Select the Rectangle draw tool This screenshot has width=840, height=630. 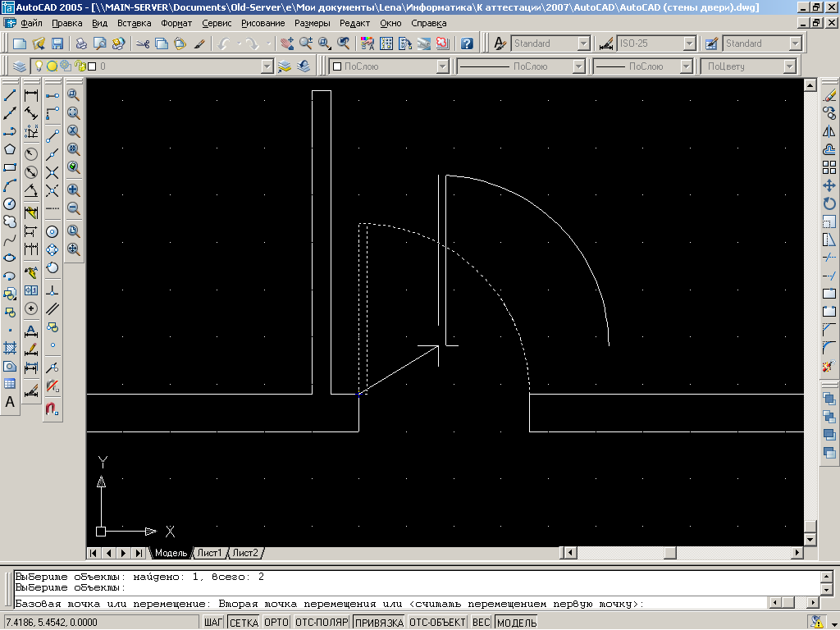pos(10,167)
